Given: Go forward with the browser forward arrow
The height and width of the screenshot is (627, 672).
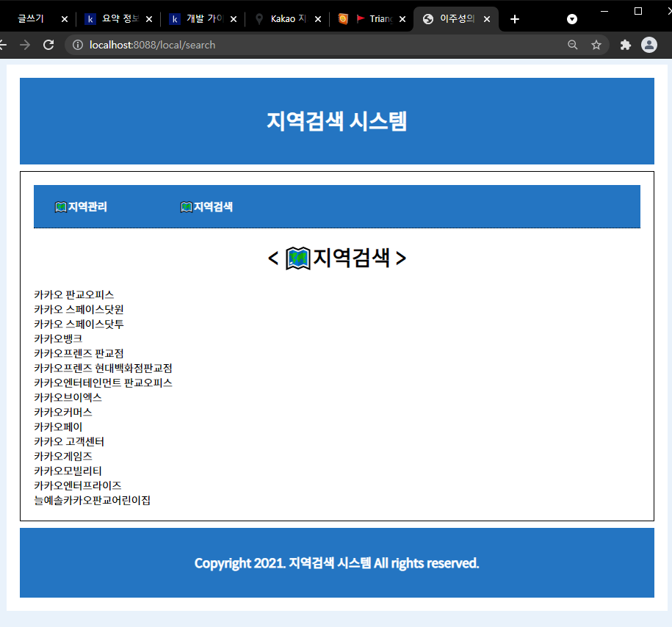Looking at the screenshot, I should tap(25, 45).
